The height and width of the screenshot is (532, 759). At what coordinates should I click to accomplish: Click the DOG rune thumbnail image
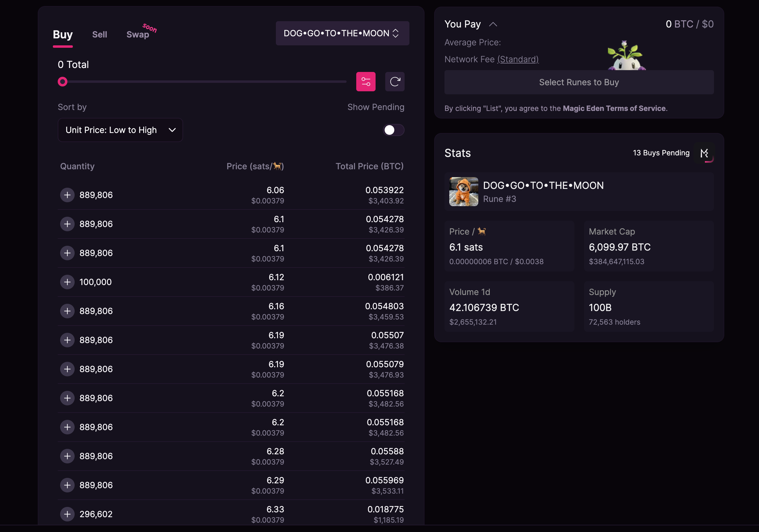pos(463,191)
